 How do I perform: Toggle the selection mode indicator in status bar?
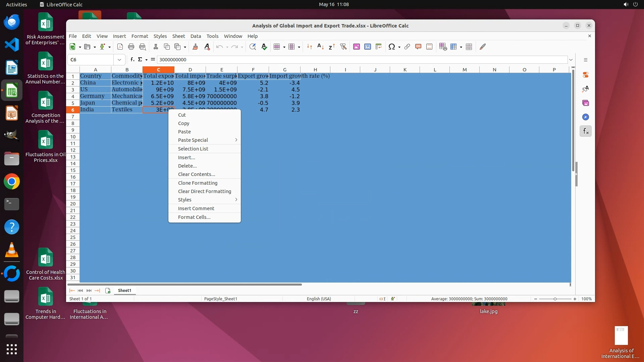(x=382, y=299)
